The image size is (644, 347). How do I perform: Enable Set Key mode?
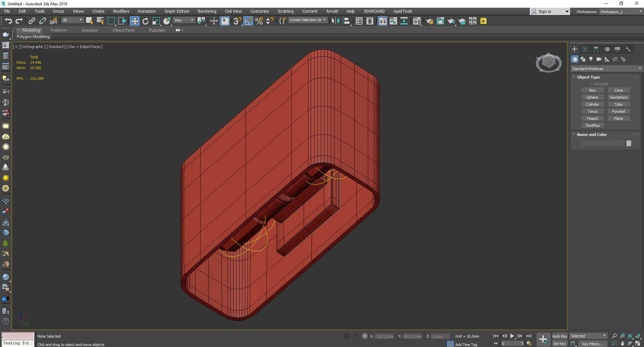(x=560, y=344)
